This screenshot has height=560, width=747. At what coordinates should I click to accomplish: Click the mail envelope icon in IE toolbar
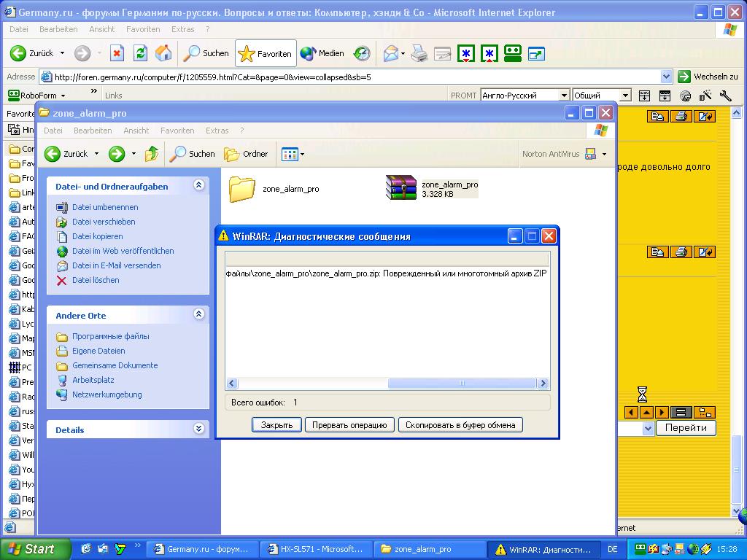tap(391, 53)
